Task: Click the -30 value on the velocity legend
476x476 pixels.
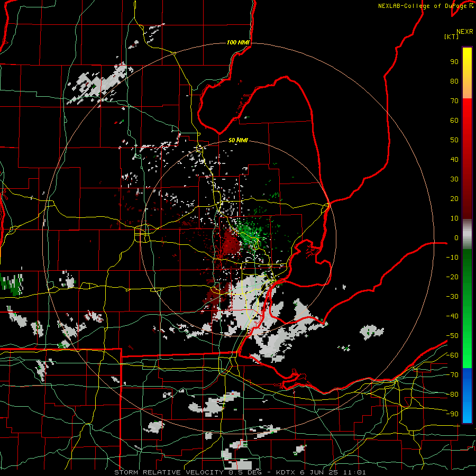Action: point(452,297)
